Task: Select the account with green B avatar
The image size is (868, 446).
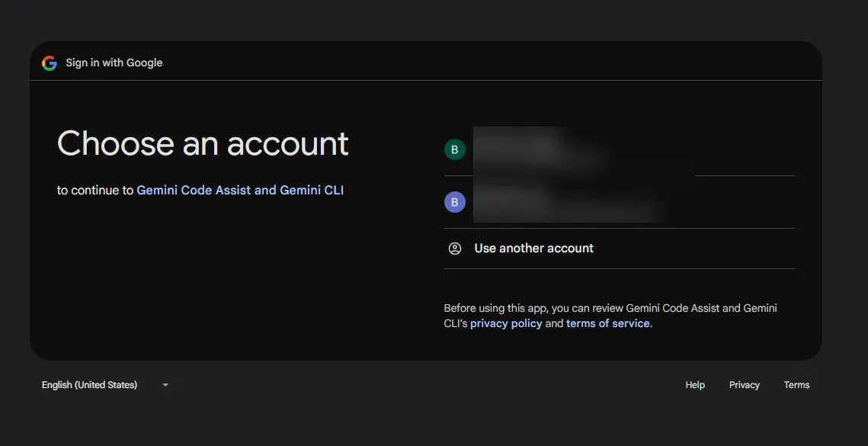Action: coord(619,149)
